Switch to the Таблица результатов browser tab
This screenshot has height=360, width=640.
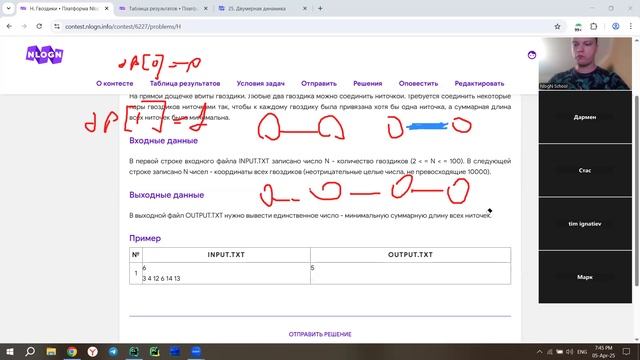tap(163, 8)
